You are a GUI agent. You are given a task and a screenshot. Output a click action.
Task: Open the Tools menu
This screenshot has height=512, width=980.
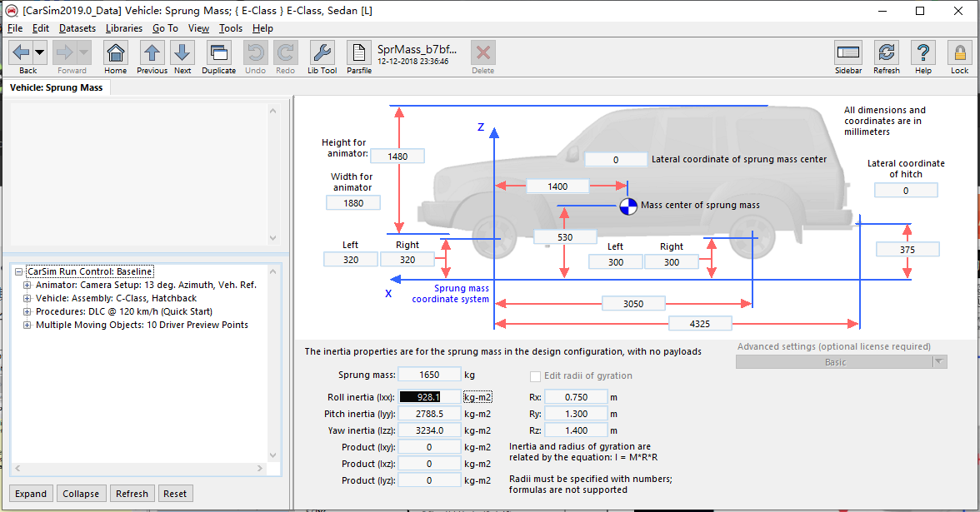coord(231,28)
